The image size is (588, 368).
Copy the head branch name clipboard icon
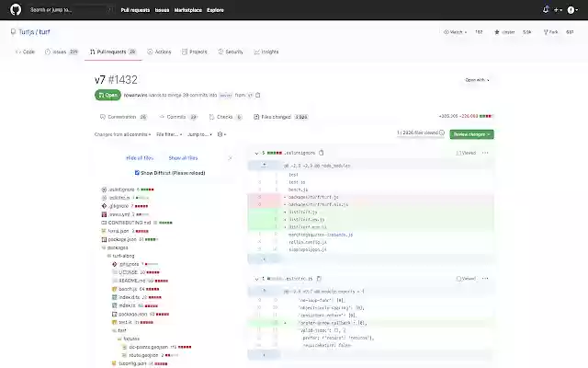(258, 96)
